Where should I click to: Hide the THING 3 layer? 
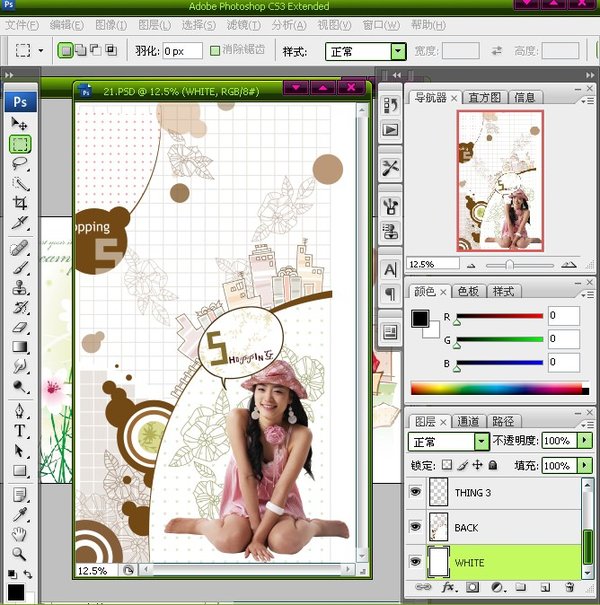pos(415,493)
